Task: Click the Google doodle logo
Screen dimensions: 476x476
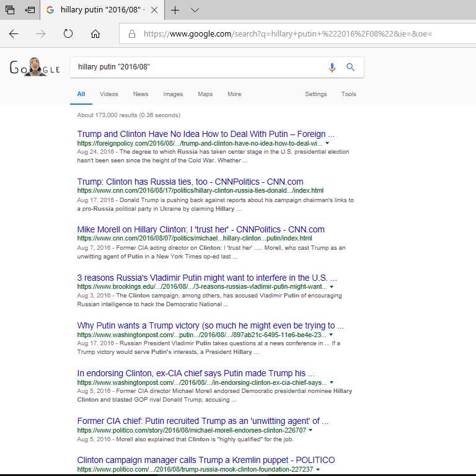Action: [35, 67]
